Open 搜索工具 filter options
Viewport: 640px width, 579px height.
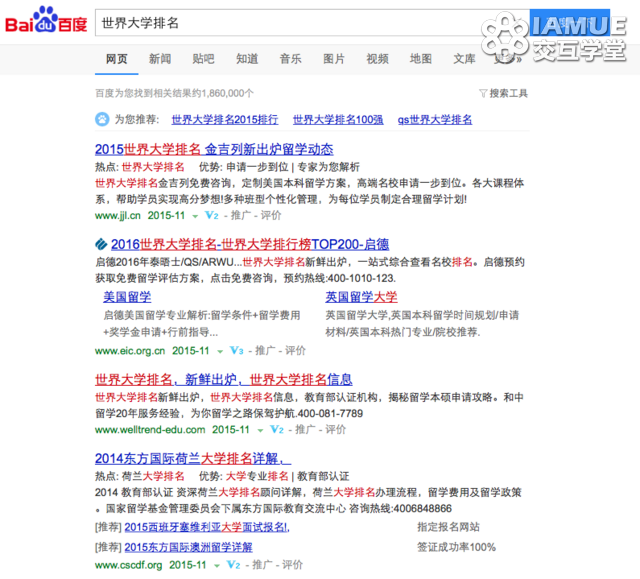(x=508, y=93)
